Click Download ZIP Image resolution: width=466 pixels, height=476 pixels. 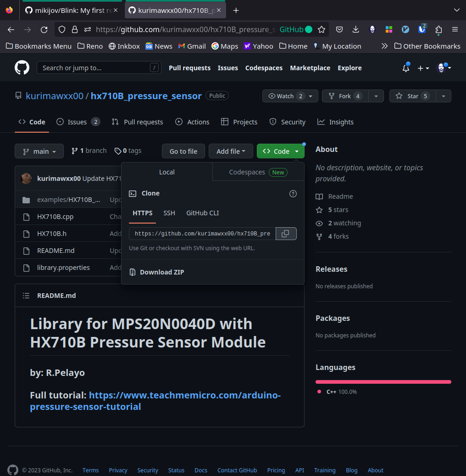point(162,272)
